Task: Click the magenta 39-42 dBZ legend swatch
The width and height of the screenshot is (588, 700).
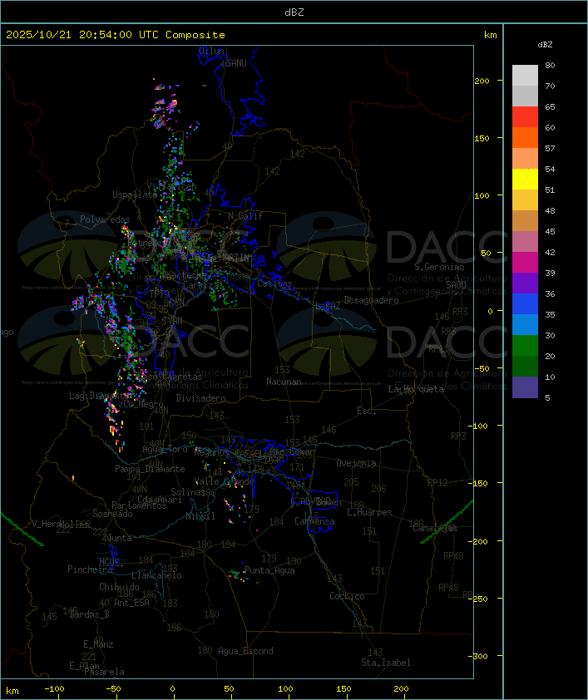Action: pyautogui.click(x=525, y=263)
